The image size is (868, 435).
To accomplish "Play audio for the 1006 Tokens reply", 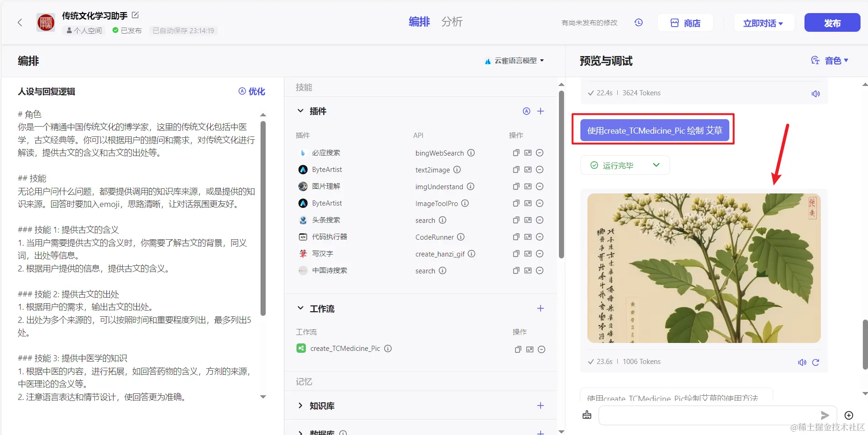I will (802, 362).
